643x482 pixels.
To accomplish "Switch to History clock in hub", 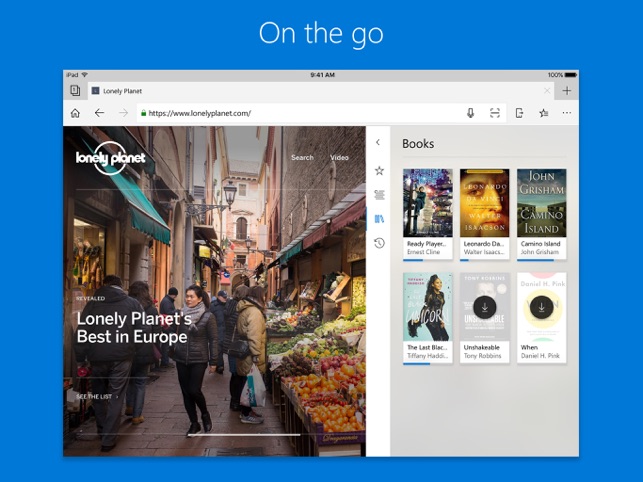I will tap(379, 243).
